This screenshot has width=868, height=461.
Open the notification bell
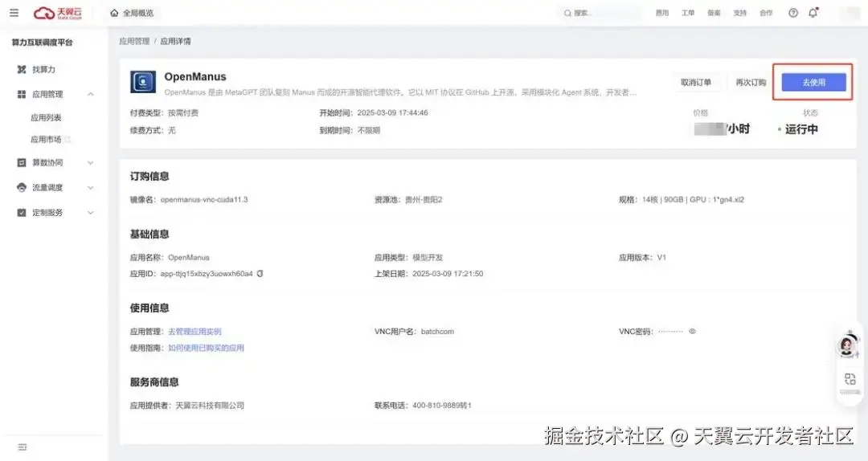pos(813,13)
